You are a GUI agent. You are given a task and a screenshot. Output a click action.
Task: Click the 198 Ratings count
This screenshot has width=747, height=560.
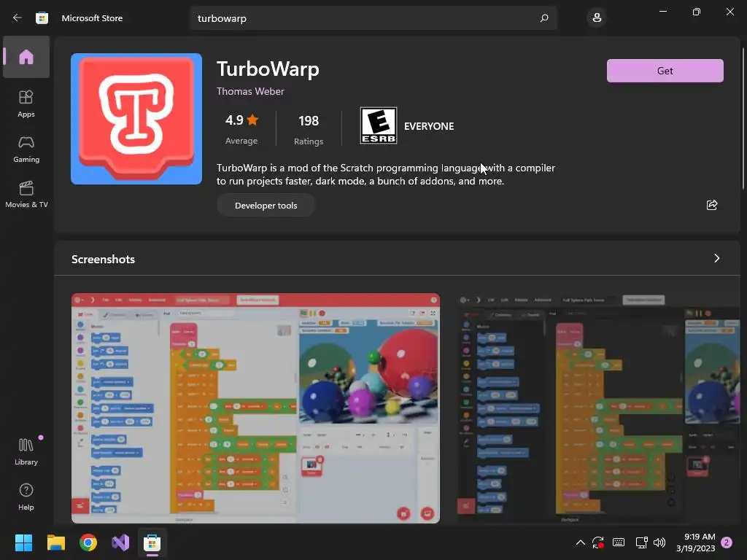pyautogui.click(x=309, y=128)
